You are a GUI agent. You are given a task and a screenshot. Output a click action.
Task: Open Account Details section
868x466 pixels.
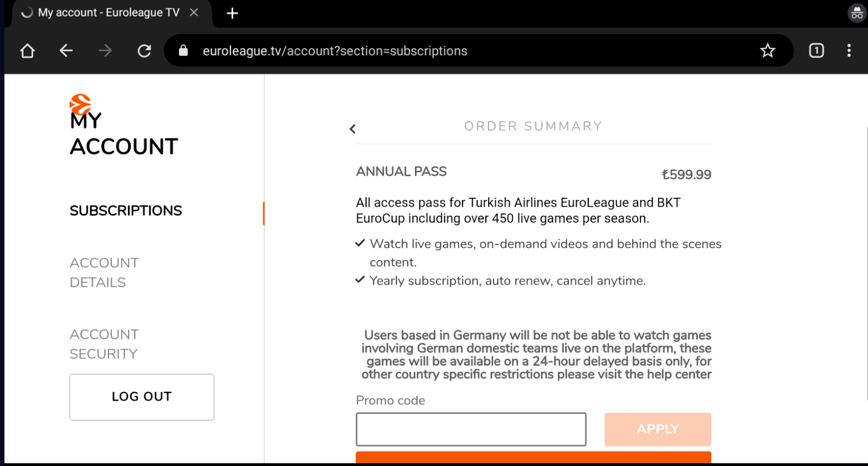(x=104, y=273)
